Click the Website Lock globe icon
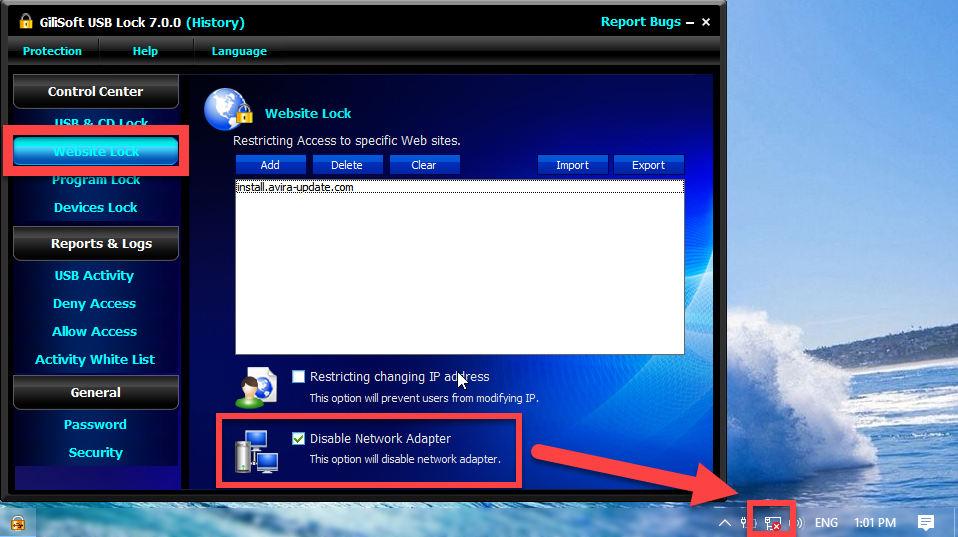Viewport: 958px width, 537px height. [228, 110]
